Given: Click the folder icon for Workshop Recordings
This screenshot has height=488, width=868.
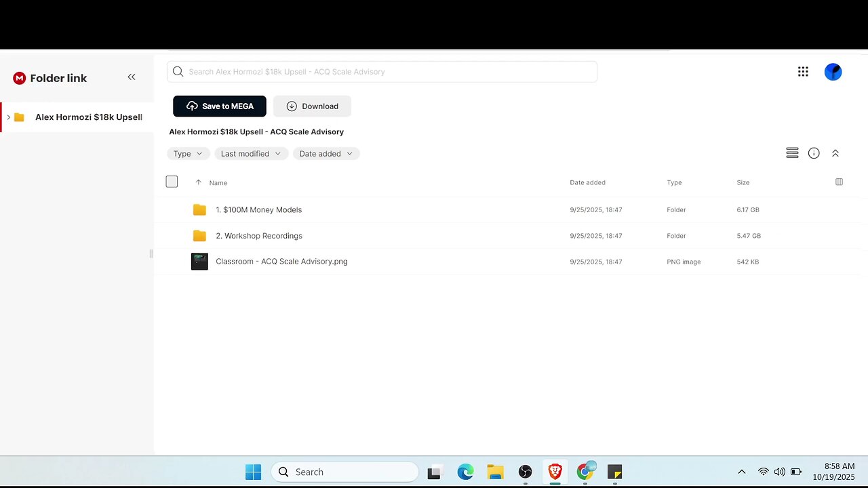Looking at the screenshot, I should click(x=199, y=236).
